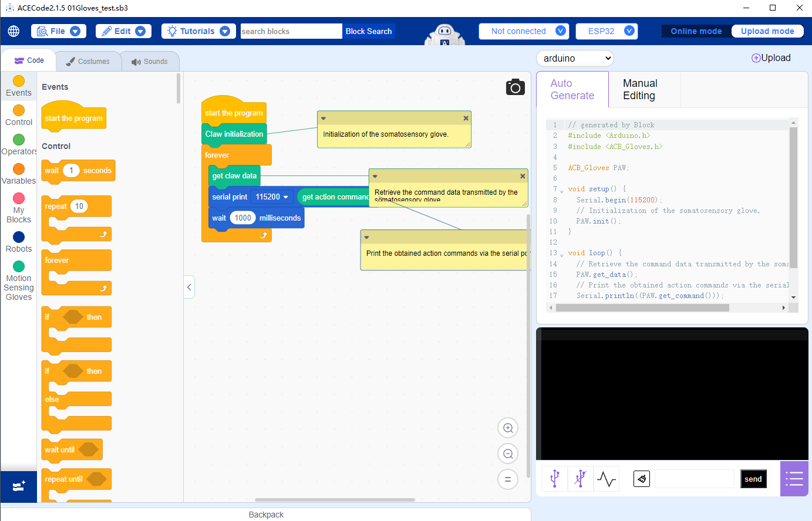The image size is (812, 521).
Task: Click the Block Search button
Action: click(369, 31)
